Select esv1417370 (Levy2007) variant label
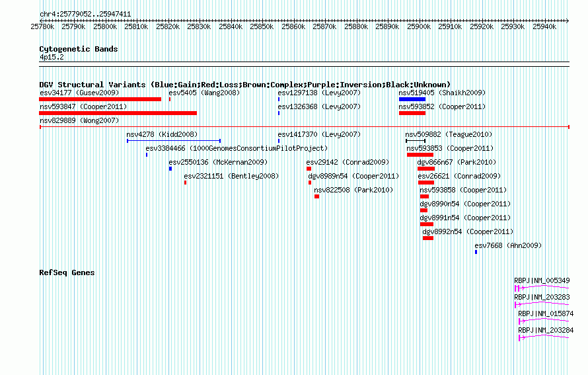Screen dimensions: 588x375 (x=319, y=134)
